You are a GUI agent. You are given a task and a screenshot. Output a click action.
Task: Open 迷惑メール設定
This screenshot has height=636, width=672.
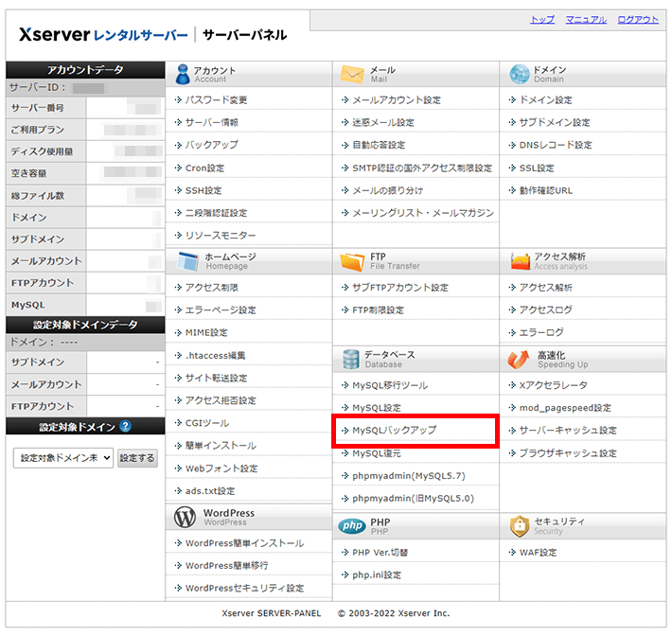pos(383,122)
